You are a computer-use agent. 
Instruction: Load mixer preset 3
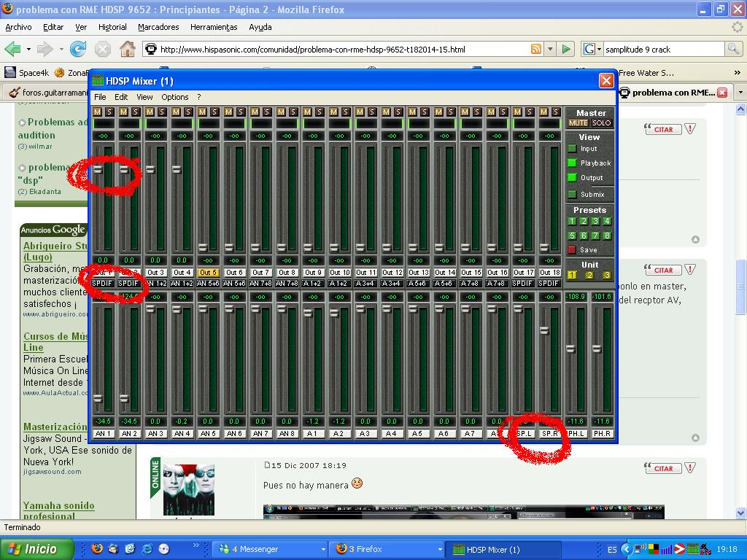point(595,221)
